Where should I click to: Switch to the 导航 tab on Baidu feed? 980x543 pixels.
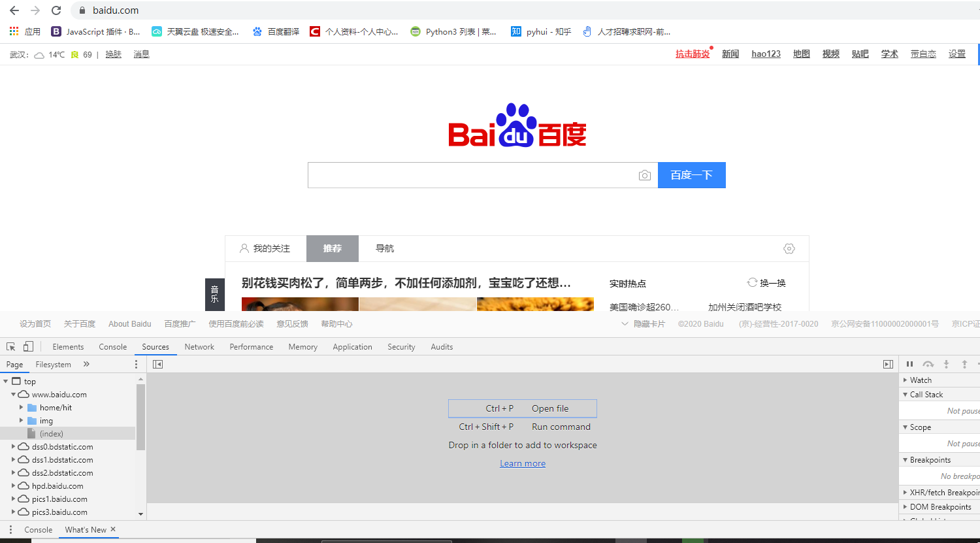(385, 248)
